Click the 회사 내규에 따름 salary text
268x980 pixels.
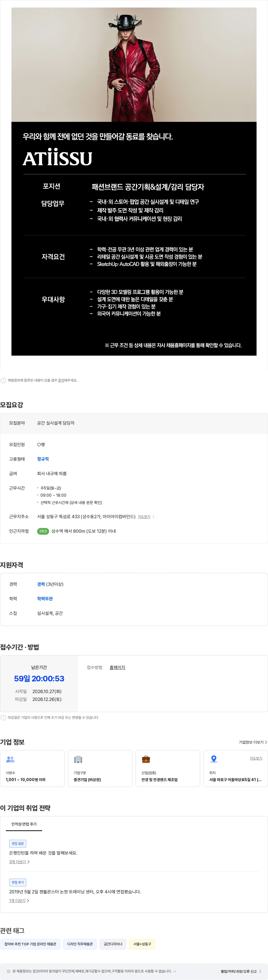52,474
